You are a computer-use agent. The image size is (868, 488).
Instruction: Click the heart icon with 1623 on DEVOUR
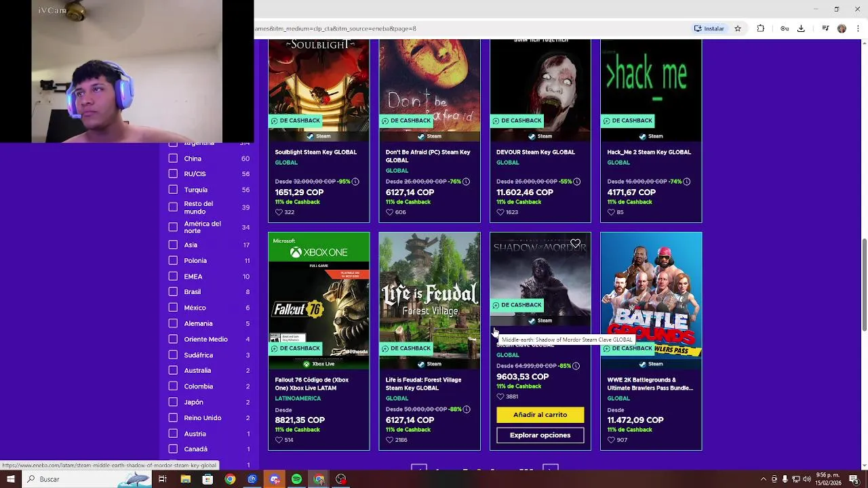500,212
